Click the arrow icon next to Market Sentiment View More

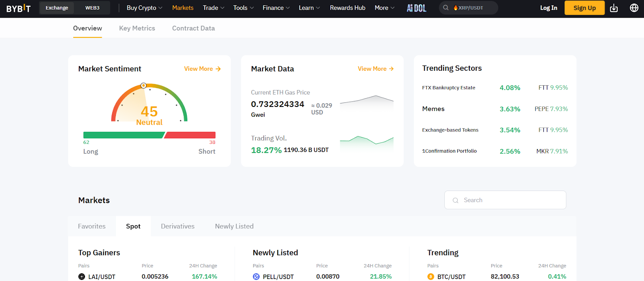coord(218,69)
